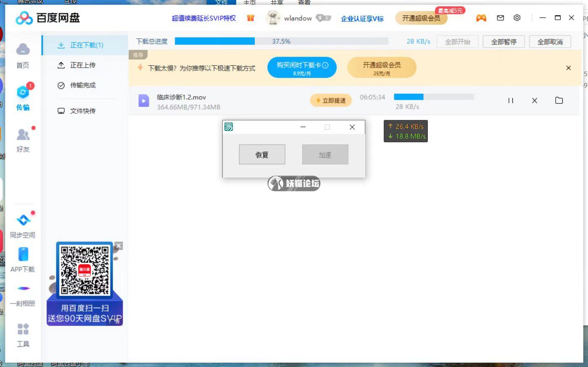Click the 37.5% progress text
The image size is (588, 367).
pyautogui.click(x=281, y=41)
